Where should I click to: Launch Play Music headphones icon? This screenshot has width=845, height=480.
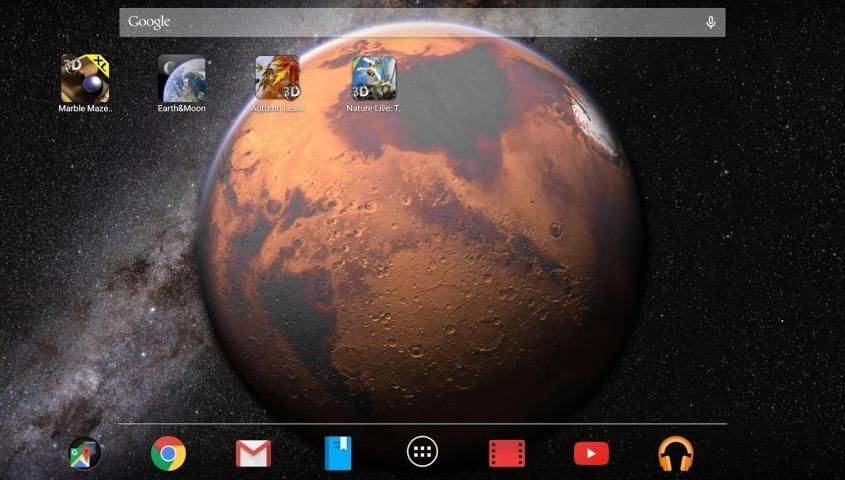coord(676,454)
